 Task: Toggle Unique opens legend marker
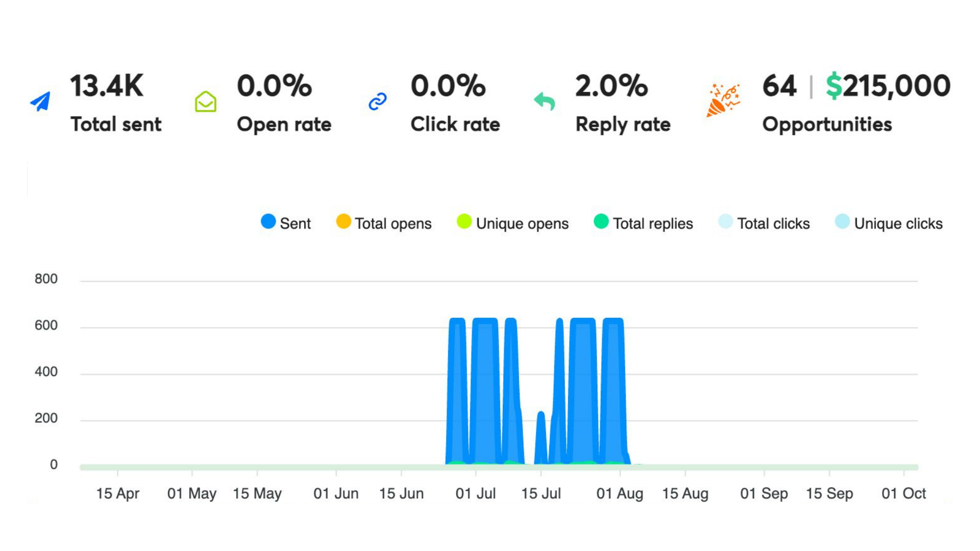464,222
